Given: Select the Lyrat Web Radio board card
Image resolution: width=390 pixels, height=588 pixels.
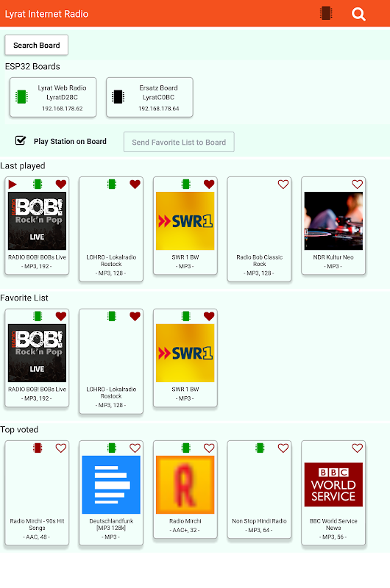Looking at the screenshot, I should [x=53, y=98].
